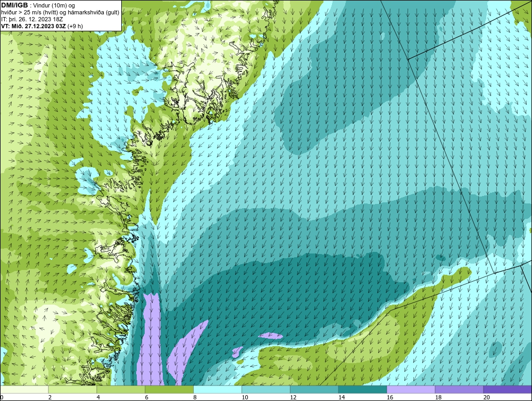Viewport: 532px width, 401px height.
Task: Click the 18–20 m/s purple legend swatch
Action: pyautogui.click(x=459, y=389)
